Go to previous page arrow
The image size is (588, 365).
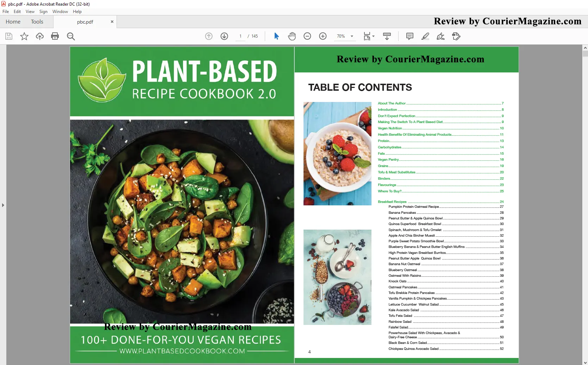click(209, 36)
